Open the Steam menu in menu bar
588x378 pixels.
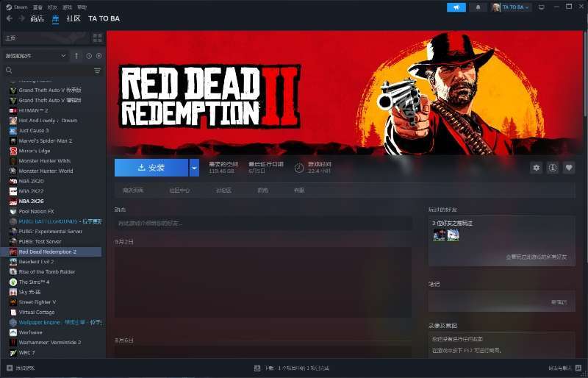tap(17, 7)
